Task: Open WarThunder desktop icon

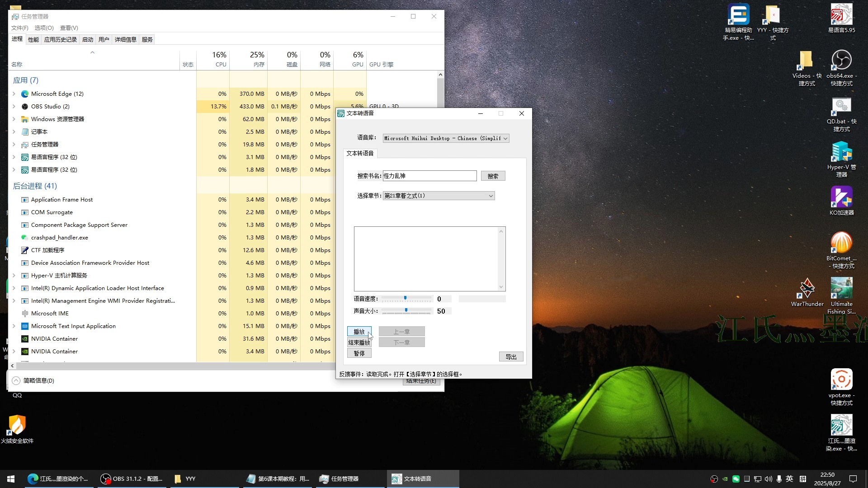Action: 807,292
